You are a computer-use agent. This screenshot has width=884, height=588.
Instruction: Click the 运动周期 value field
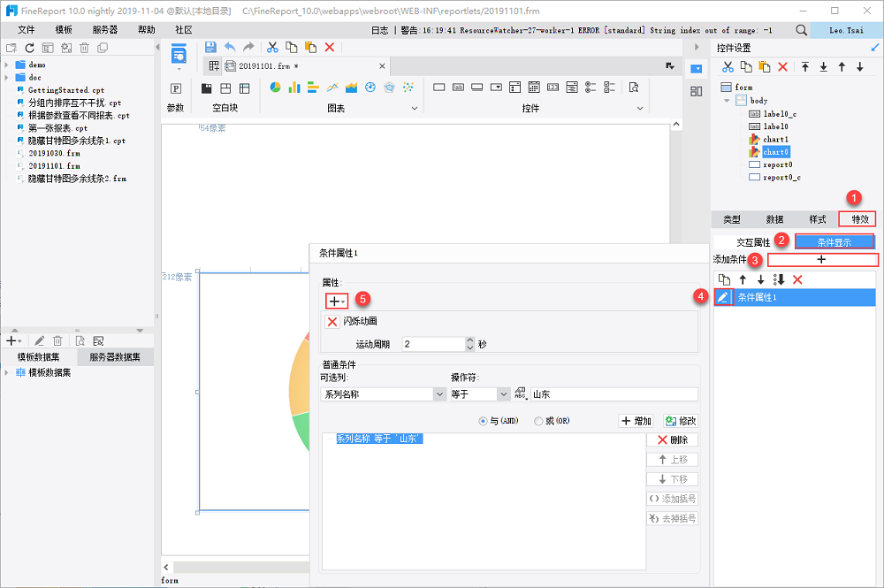point(432,344)
